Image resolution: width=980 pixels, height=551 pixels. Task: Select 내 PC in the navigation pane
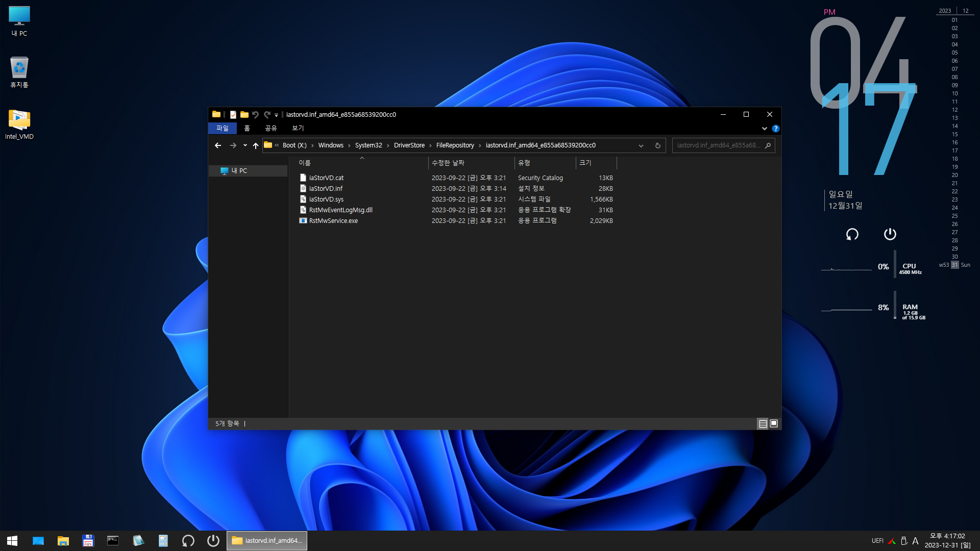coord(248,171)
